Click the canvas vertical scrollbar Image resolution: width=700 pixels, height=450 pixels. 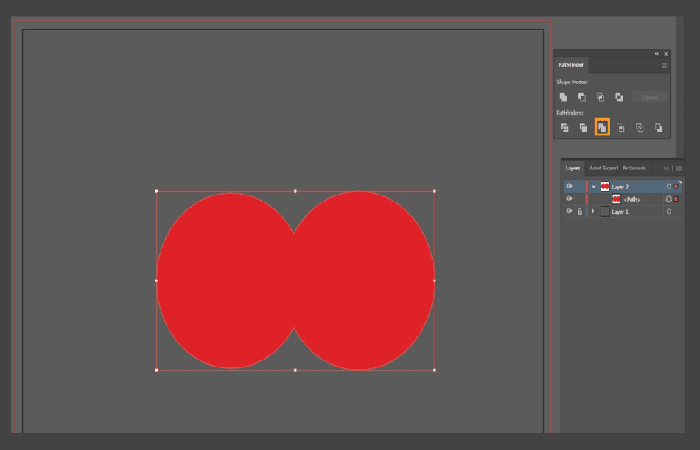[680, 89]
